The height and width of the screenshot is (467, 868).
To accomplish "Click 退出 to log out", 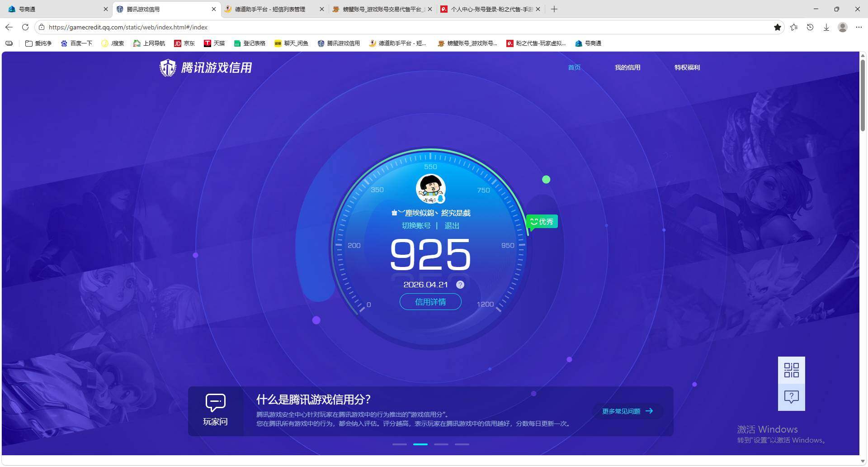I will tap(452, 225).
